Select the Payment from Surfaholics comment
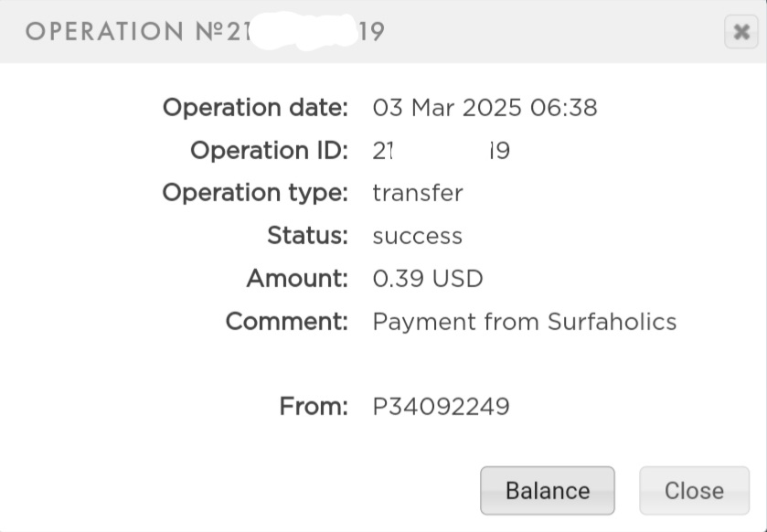 (525, 323)
